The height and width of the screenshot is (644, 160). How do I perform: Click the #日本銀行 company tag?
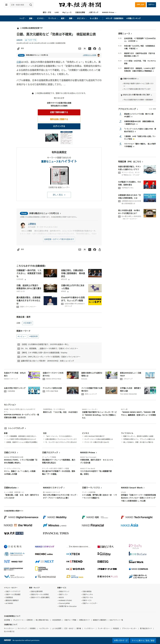28,323
